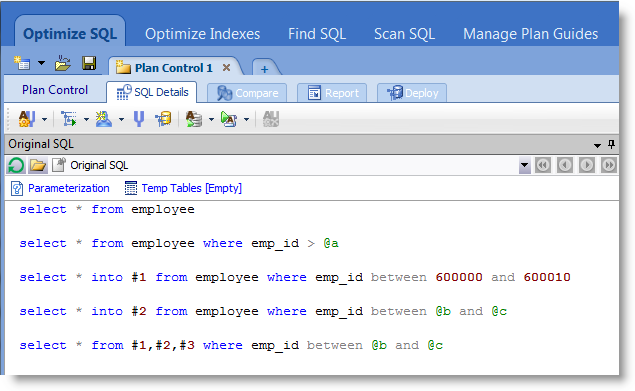Click the yellow database icon in toolbar
The height and width of the screenshot is (391, 635).
163,119
